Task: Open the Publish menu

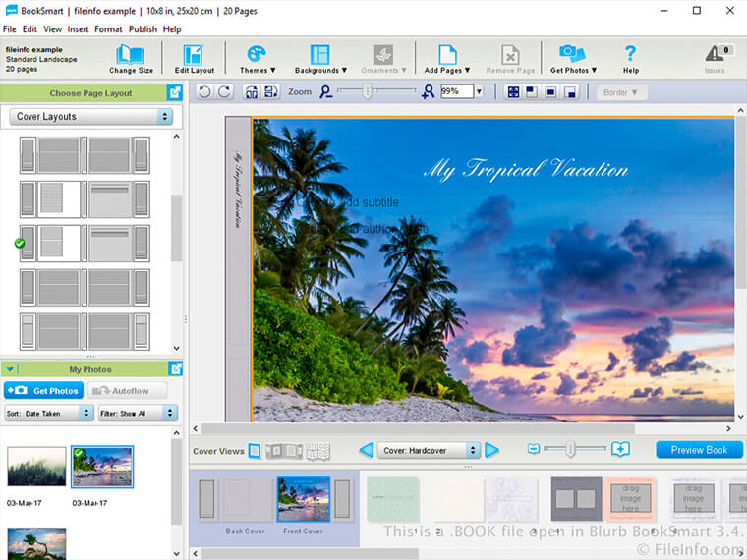Action: pyautogui.click(x=143, y=29)
